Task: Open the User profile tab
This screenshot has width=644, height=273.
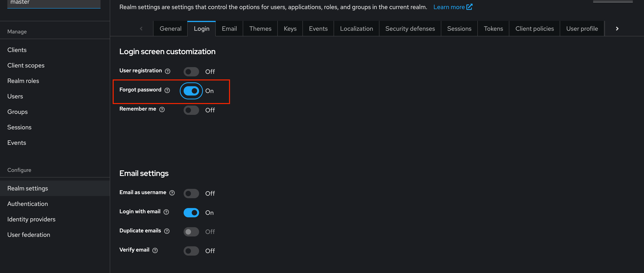Action: (582, 28)
